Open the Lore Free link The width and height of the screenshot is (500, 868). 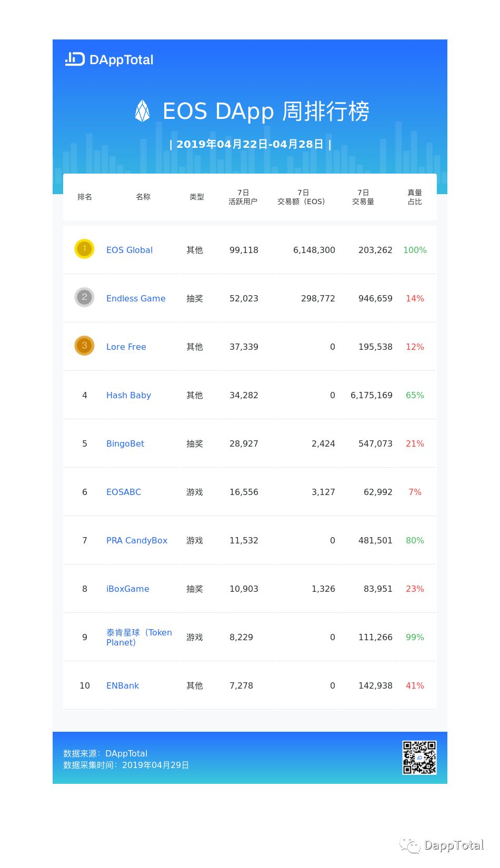pos(126,347)
